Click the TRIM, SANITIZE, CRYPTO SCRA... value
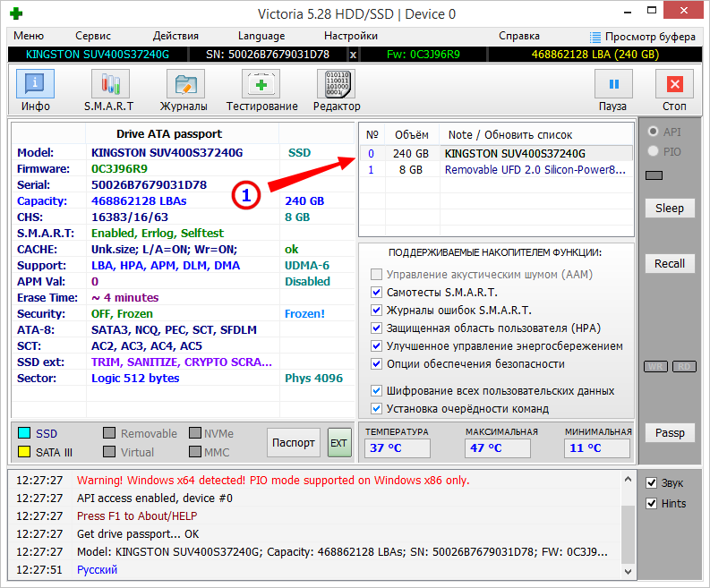 click(x=182, y=362)
